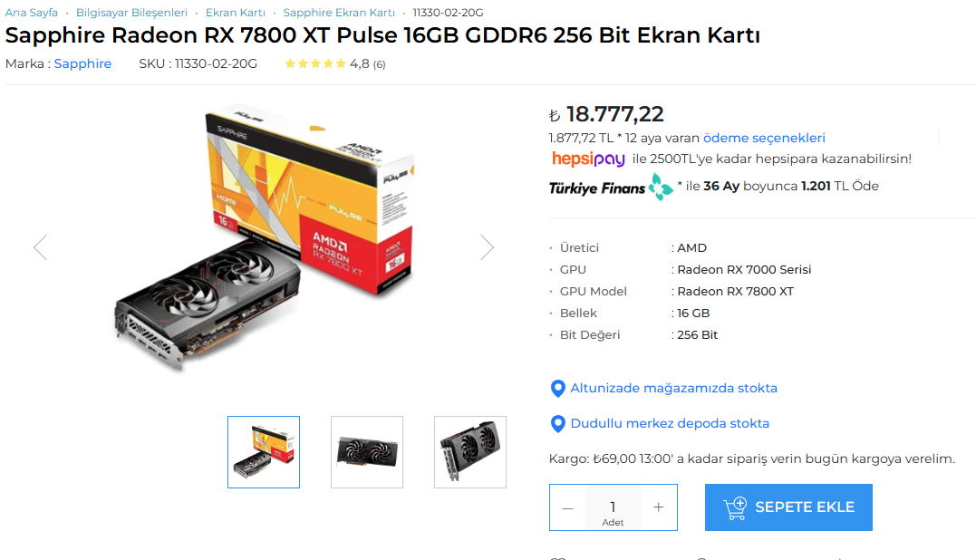Click the shopping cart icon in SEPETE EKLE
The width and height of the screenshot is (976, 560).
(735, 507)
